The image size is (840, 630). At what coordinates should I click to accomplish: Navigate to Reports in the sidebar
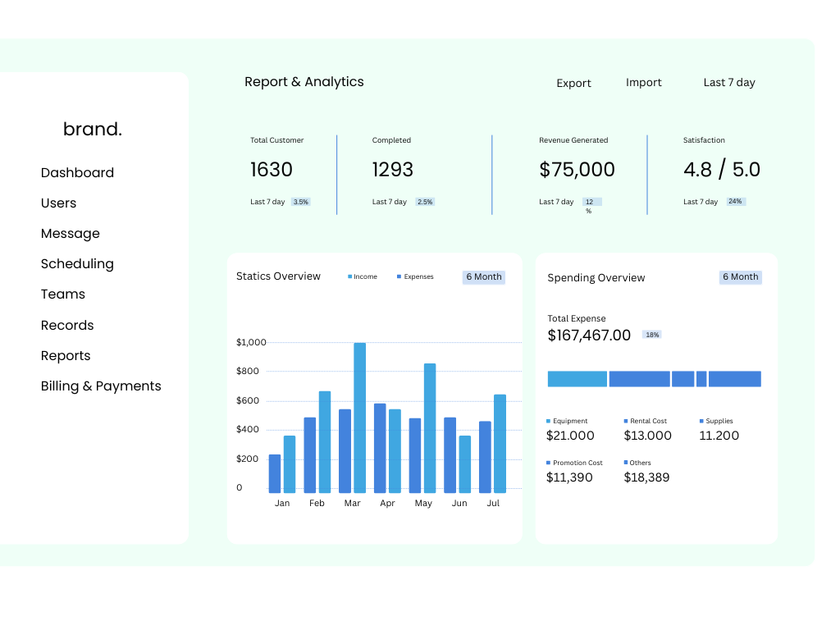click(66, 356)
